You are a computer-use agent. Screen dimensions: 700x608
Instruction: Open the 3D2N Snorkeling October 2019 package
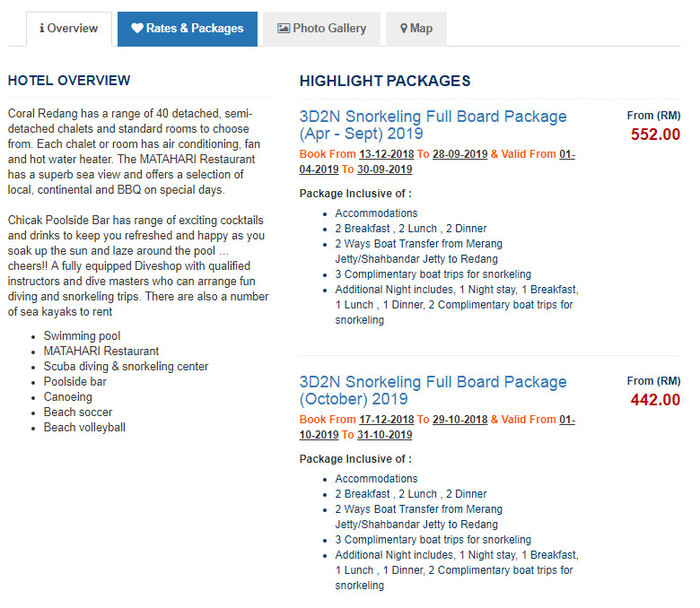(432, 390)
